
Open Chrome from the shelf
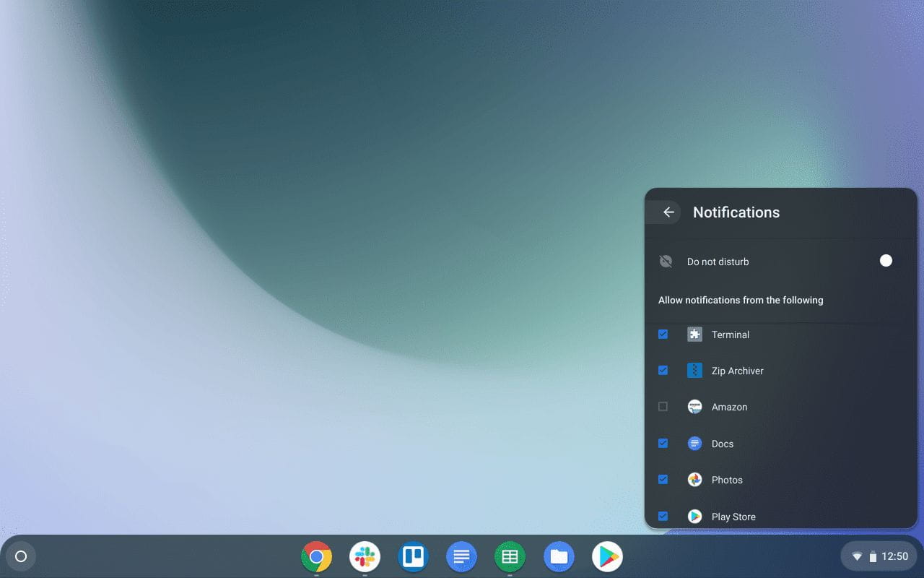coord(317,556)
